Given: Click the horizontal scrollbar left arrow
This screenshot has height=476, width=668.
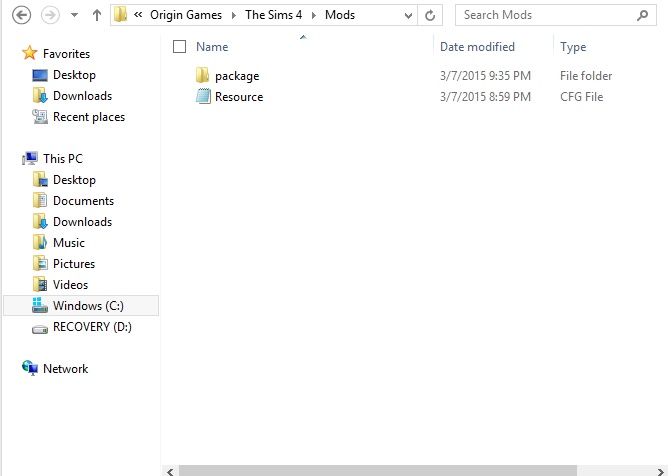Looking at the screenshot, I should coord(170,471).
